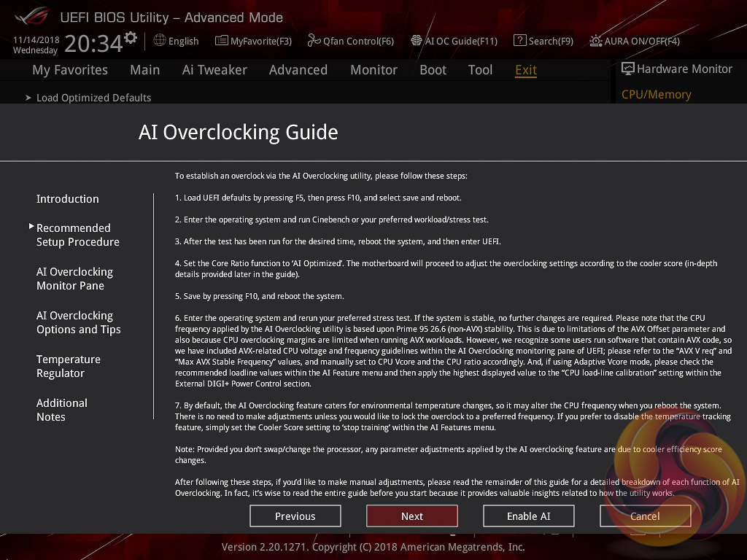Open the Qfan Control fan icon
747x560 pixels.
pyautogui.click(x=314, y=41)
